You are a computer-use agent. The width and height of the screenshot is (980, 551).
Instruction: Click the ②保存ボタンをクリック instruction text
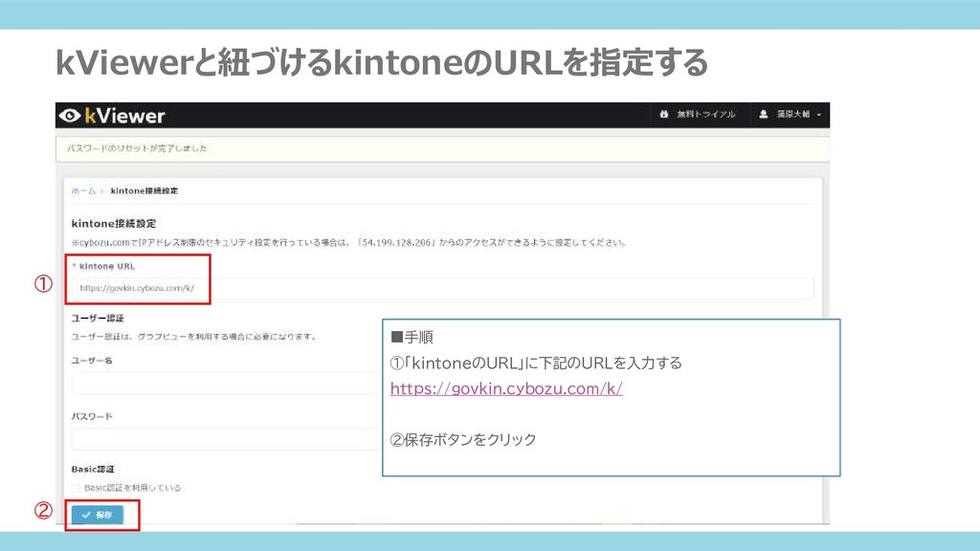[x=463, y=440]
